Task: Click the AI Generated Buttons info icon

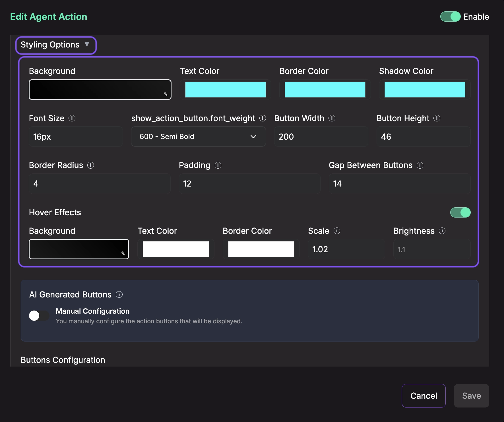Action: (119, 295)
